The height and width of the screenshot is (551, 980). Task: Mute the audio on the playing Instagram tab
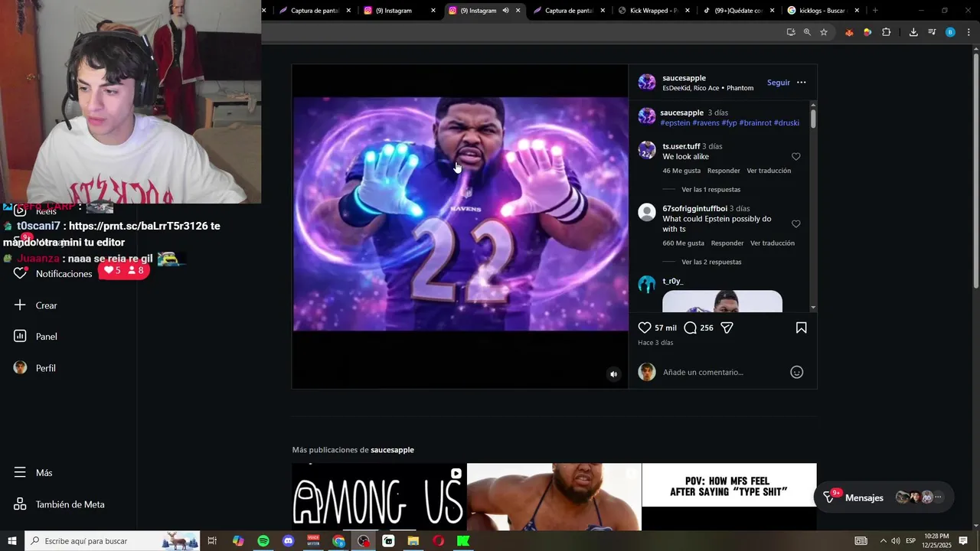[505, 11]
